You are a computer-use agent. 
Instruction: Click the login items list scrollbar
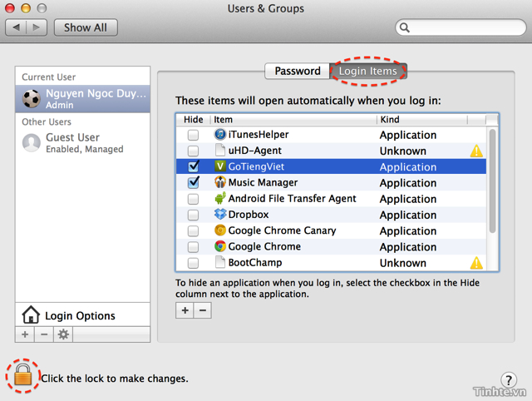coord(492,181)
